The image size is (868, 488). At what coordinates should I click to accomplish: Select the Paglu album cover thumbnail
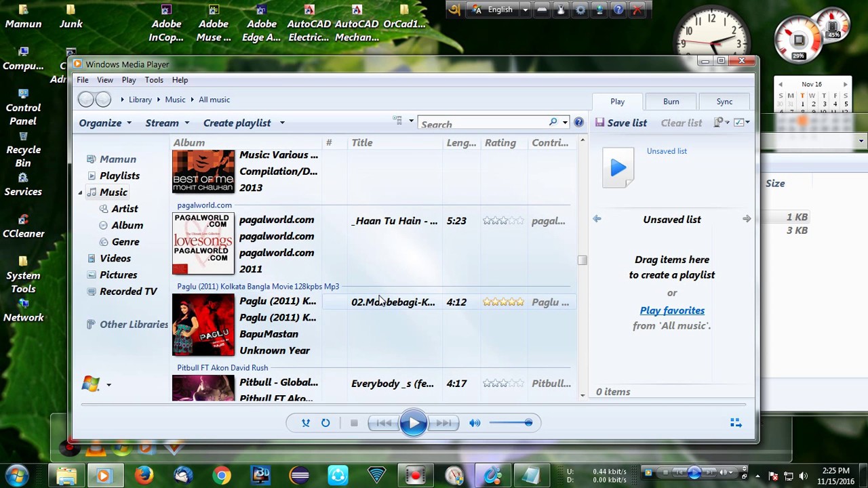[x=203, y=325]
